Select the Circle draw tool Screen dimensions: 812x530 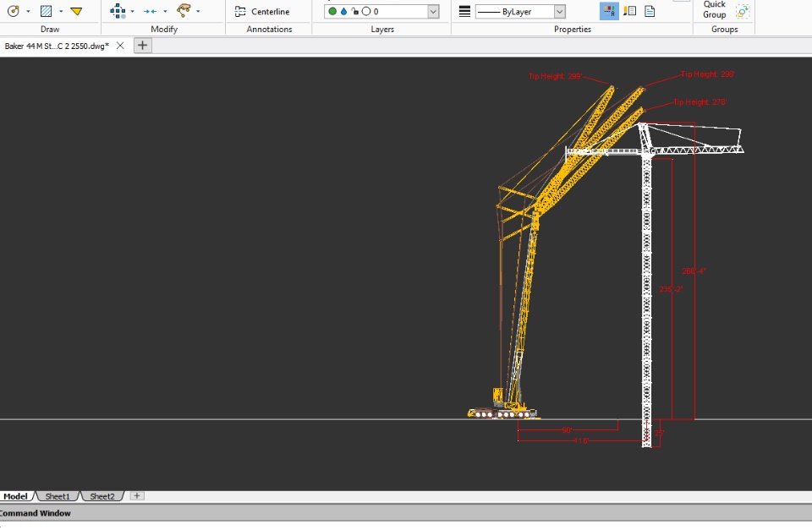tap(14, 11)
